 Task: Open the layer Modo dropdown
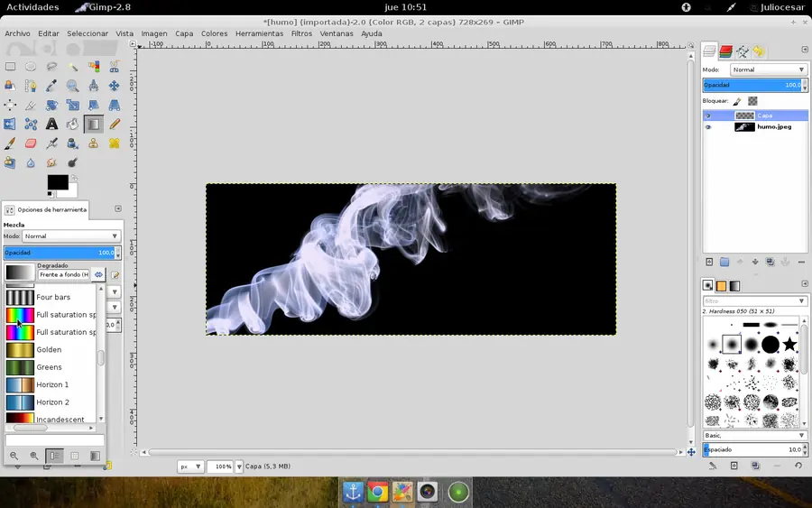click(766, 69)
